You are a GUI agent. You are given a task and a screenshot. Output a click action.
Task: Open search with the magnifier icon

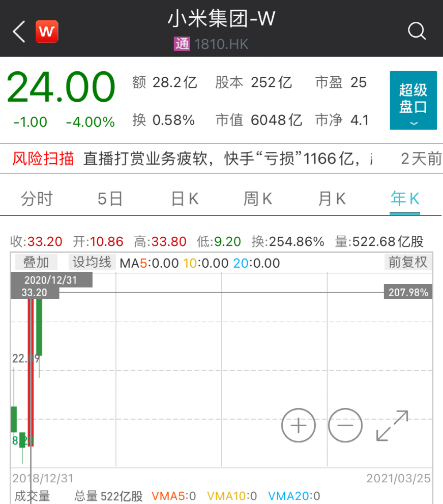click(417, 31)
